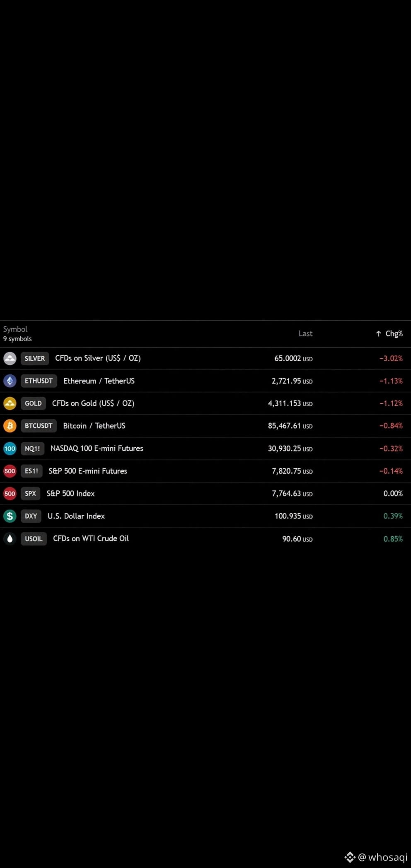The height and width of the screenshot is (868, 411).
Task: Click the sort arrow next to Chg%
Action: point(378,334)
